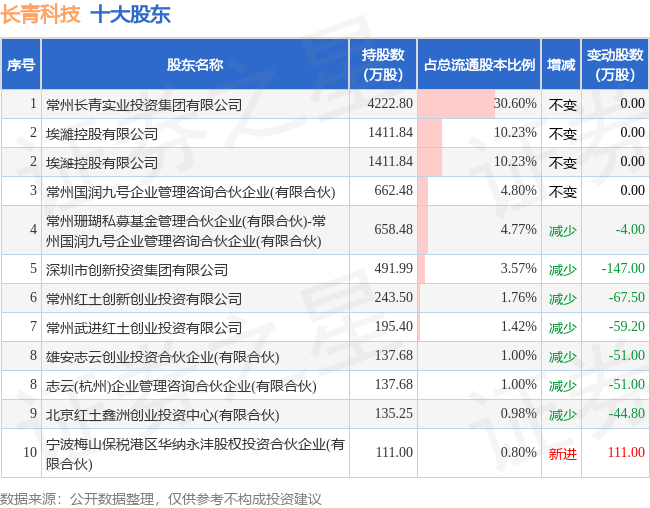Select the 占总流通股本比例 column header
650x508 pixels.
[479, 65]
